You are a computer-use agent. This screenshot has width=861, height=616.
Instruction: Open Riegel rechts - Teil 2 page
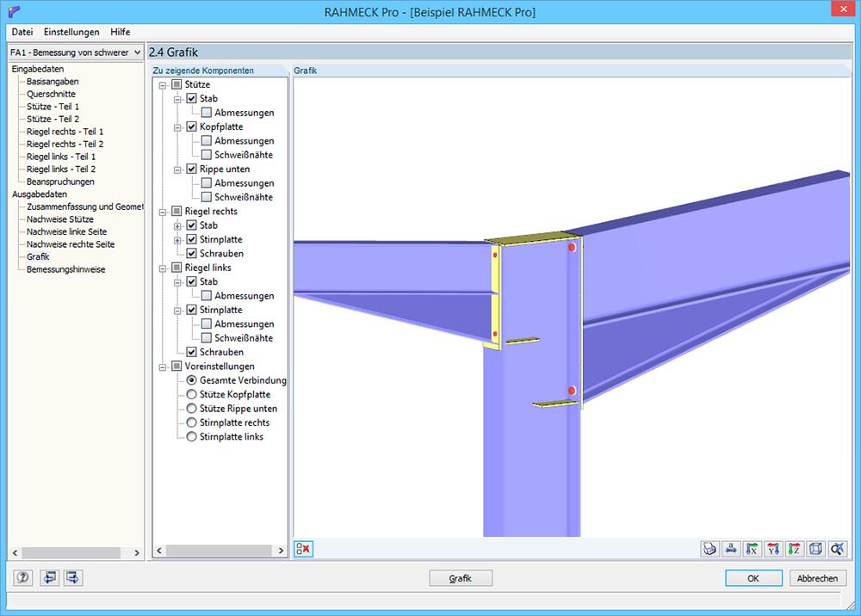[x=65, y=144]
